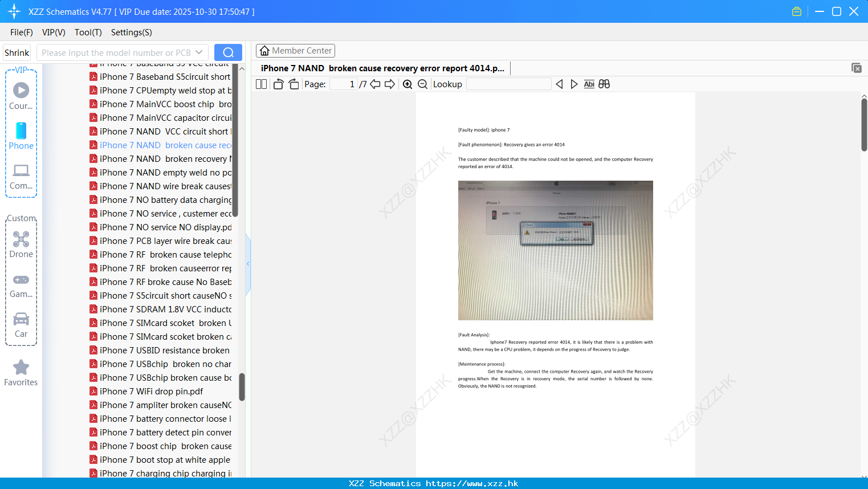Screen dimensions: 868x489
Task: Rotate page counterclockwise
Action: [x=279, y=84]
